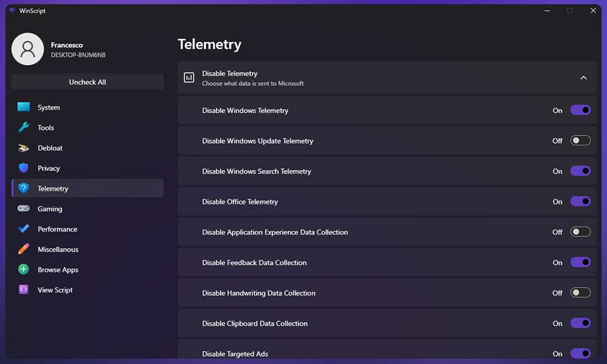Click the Telemetry question-mark shield icon
The image size is (607, 364).
coord(24,188)
